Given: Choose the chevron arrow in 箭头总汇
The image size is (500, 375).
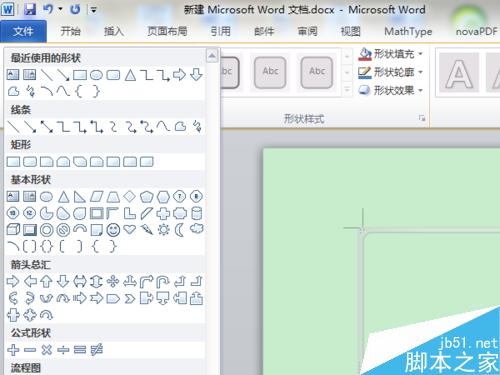Looking at the screenshot, I should pos(130,299).
